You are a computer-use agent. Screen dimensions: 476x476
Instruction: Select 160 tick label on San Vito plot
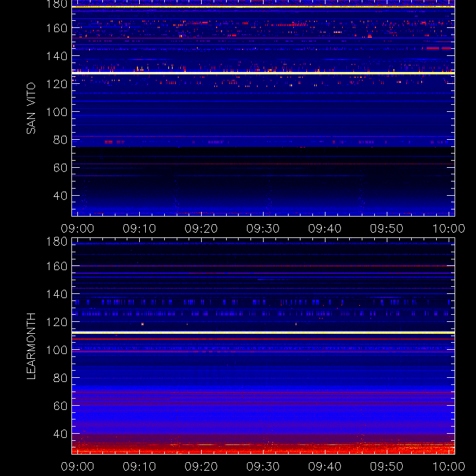[x=57, y=28]
